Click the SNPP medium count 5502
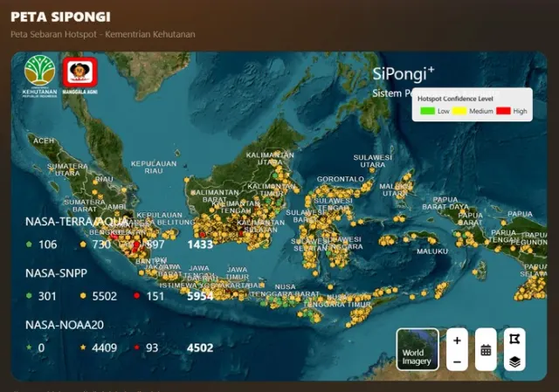 click(x=105, y=296)
